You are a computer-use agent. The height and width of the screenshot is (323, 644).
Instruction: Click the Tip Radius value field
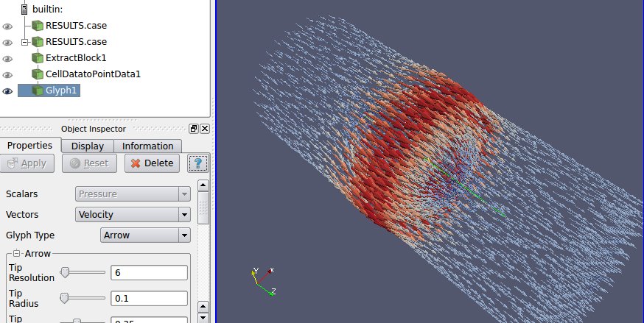click(x=149, y=299)
